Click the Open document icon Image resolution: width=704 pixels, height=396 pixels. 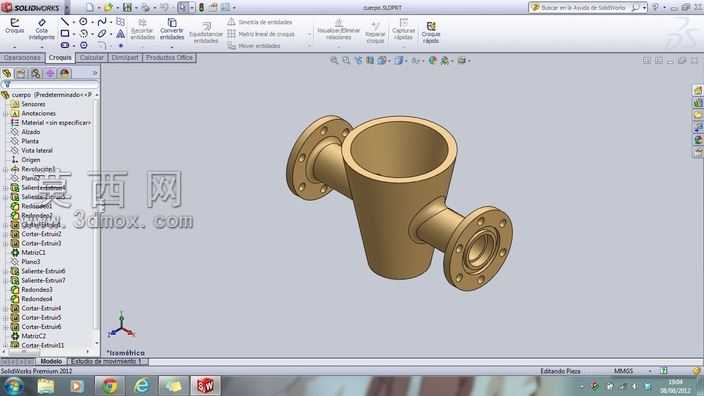108,8
